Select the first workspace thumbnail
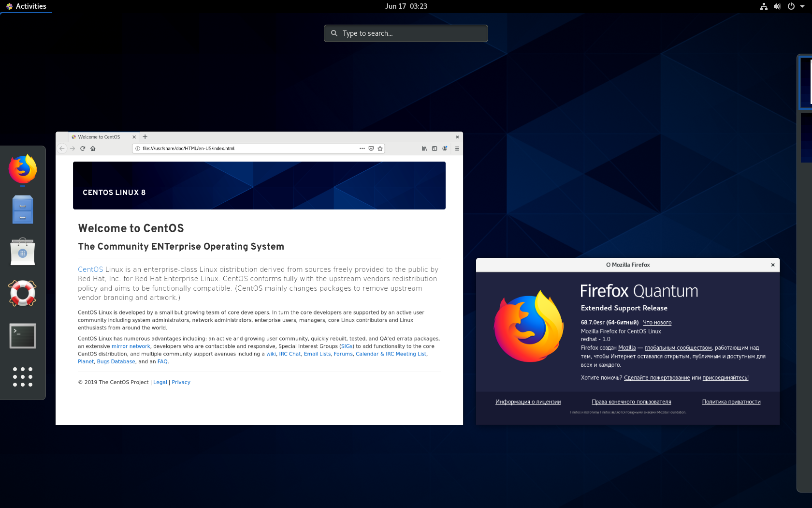Viewport: 812px width, 508px height. click(805, 83)
